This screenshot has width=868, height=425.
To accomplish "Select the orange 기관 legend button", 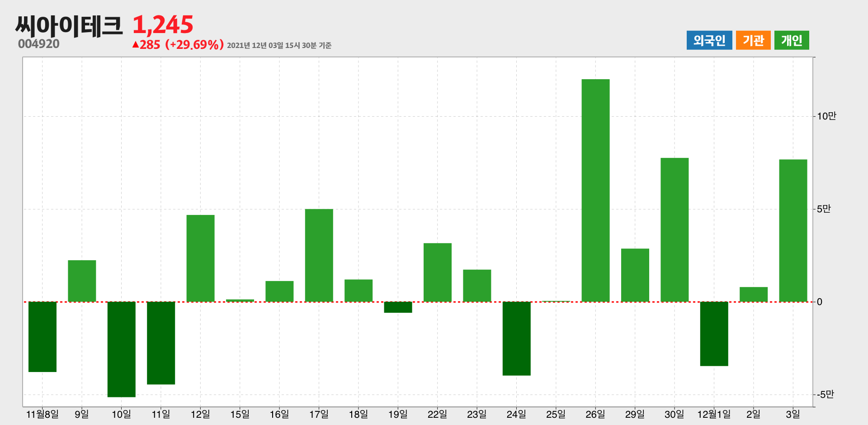I will click(753, 40).
